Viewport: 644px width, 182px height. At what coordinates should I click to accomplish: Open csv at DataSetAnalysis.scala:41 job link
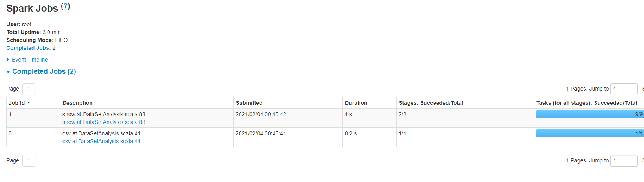(101, 141)
